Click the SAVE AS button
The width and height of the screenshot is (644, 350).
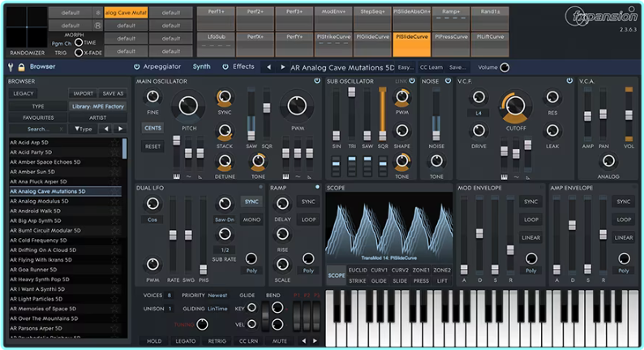click(x=113, y=93)
